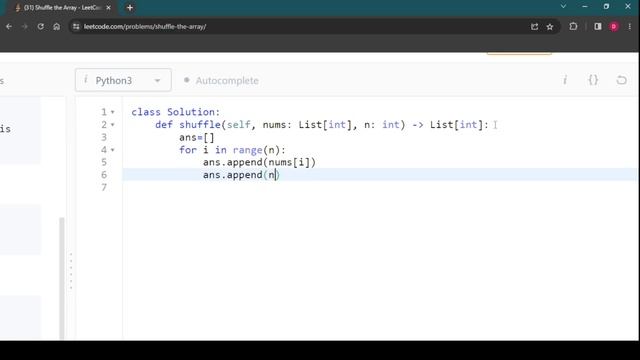
Task: Collapse the def shuffle fold arrow on line 2
Action: tap(113, 124)
